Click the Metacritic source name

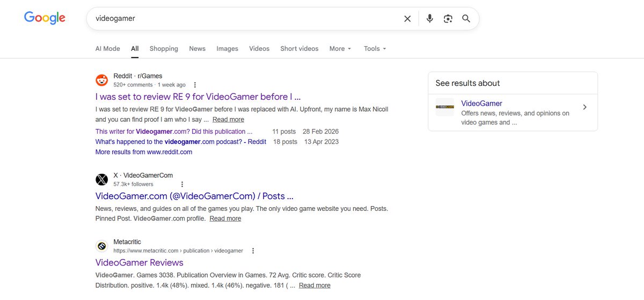point(127,242)
